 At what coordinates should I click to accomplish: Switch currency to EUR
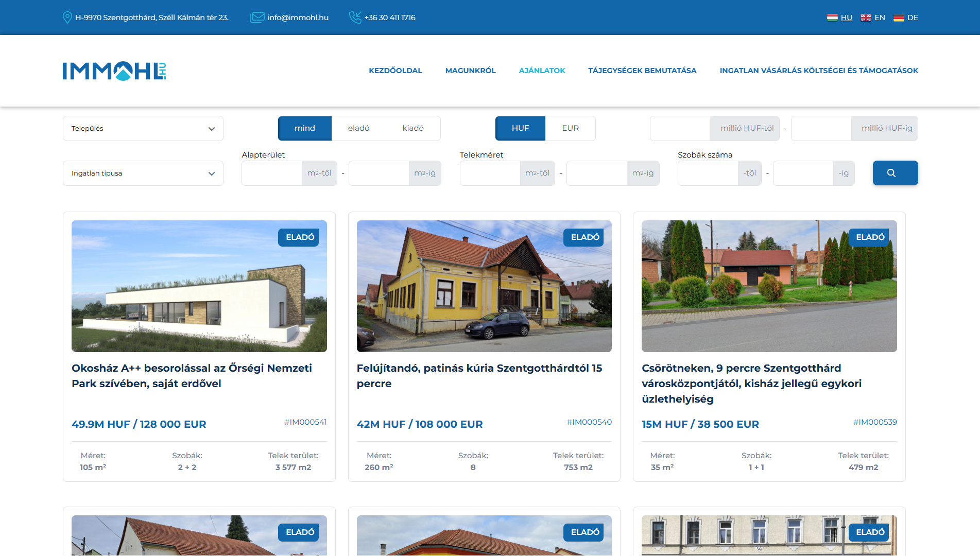(570, 128)
